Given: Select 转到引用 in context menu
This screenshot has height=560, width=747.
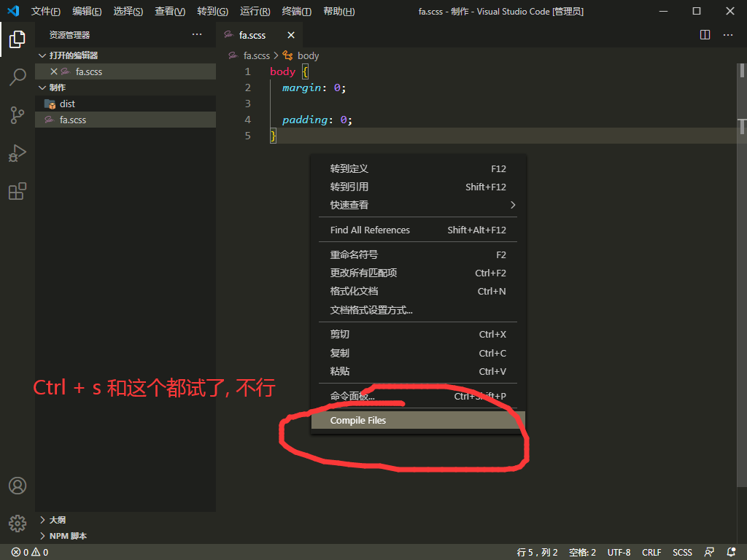Looking at the screenshot, I should (418, 187).
